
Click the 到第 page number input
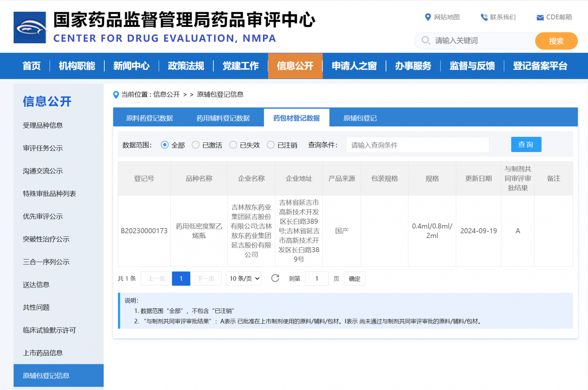tap(317, 278)
